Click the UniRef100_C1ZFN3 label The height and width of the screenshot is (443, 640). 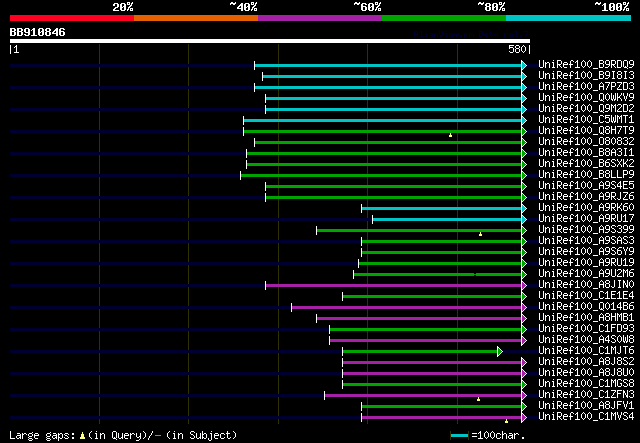[586, 395]
